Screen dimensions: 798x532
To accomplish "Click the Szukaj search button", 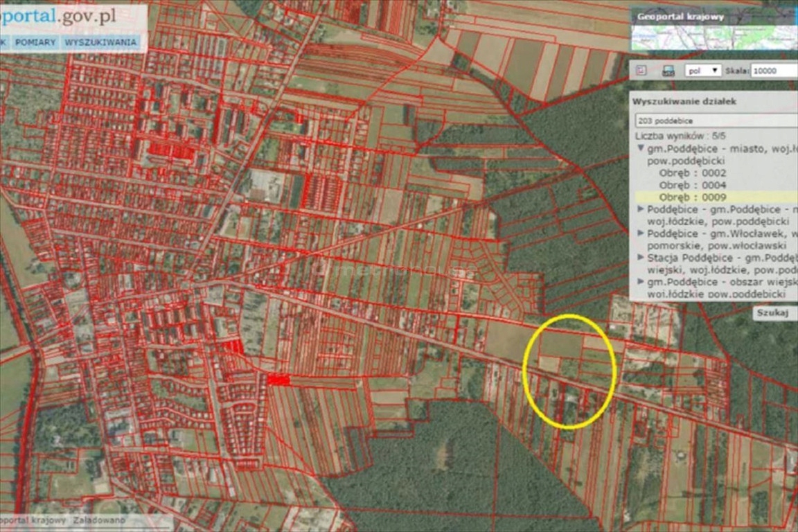I will pos(772,312).
